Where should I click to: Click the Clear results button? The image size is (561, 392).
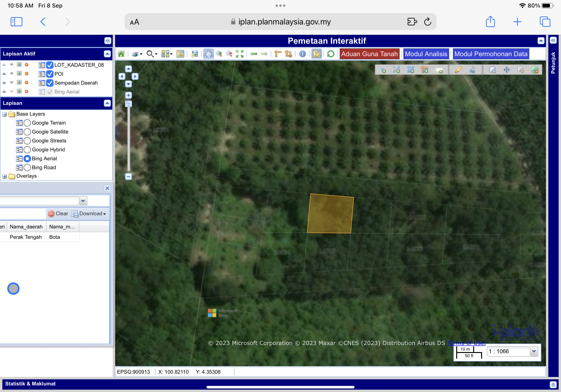pyautogui.click(x=58, y=214)
